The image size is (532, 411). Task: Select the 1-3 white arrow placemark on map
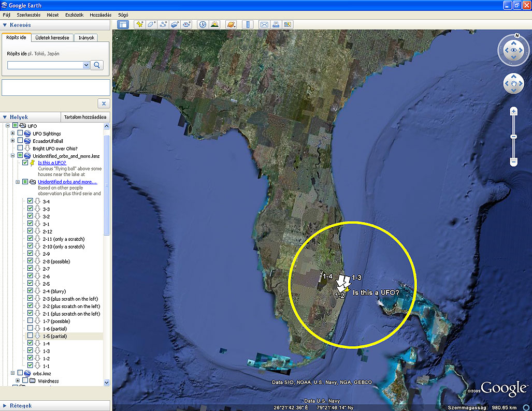tap(347, 280)
